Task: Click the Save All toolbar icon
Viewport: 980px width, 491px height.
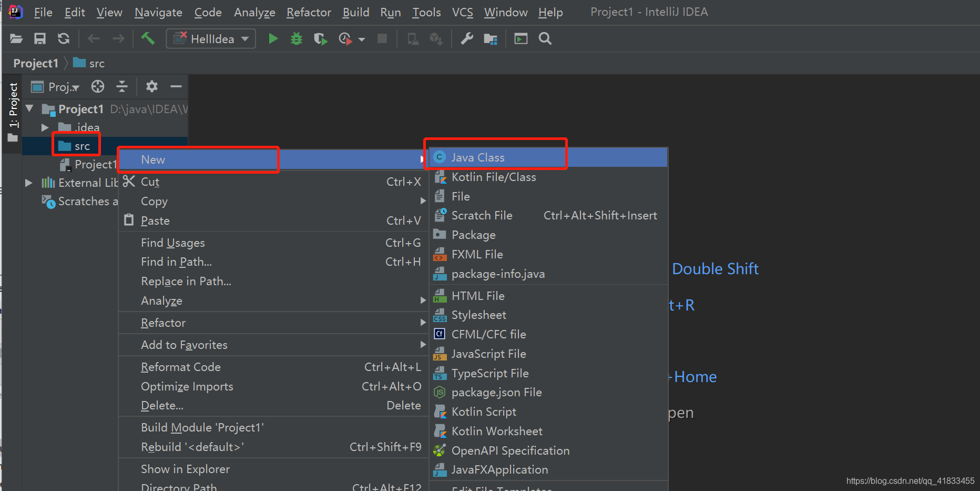Action: point(40,38)
